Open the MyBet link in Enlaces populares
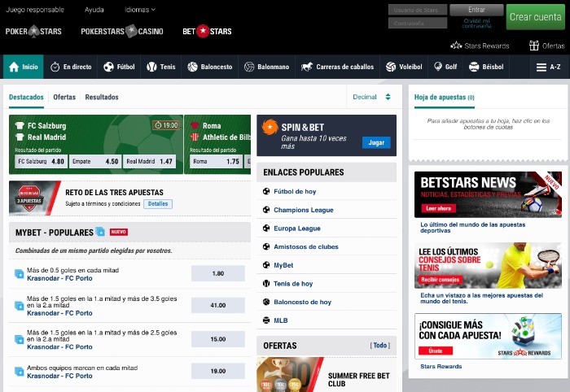The width and height of the screenshot is (570, 392). pyautogui.click(x=283, y=265)
